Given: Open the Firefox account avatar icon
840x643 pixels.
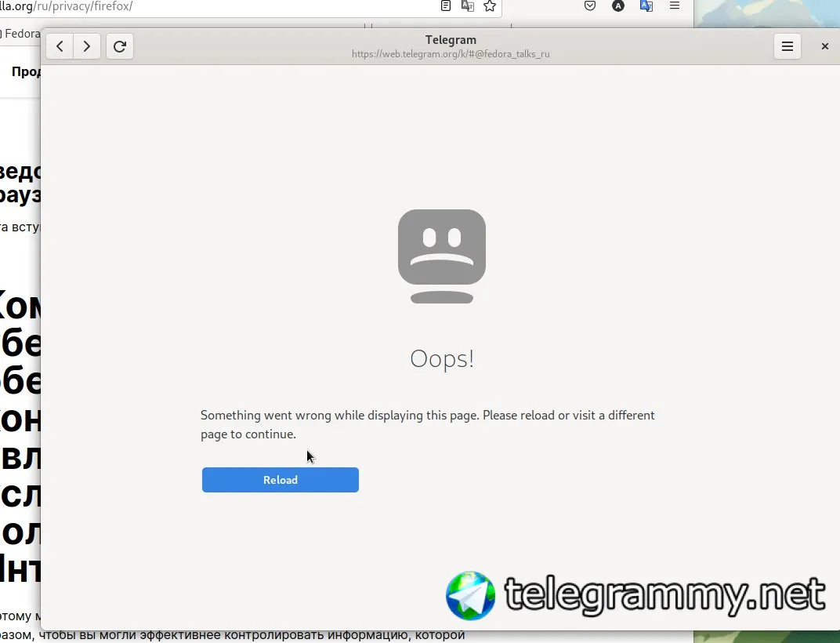Looking at the screenshot, I should (x=617, y=6).
